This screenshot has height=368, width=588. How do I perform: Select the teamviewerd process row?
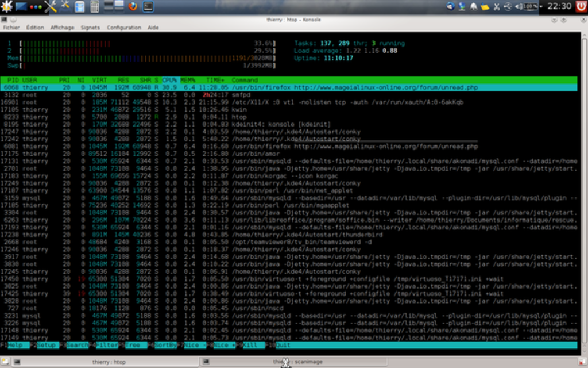[289, 242]
